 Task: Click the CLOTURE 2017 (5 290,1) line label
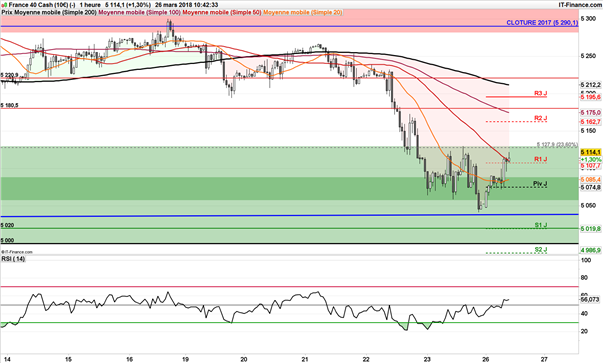click(542, 23)
